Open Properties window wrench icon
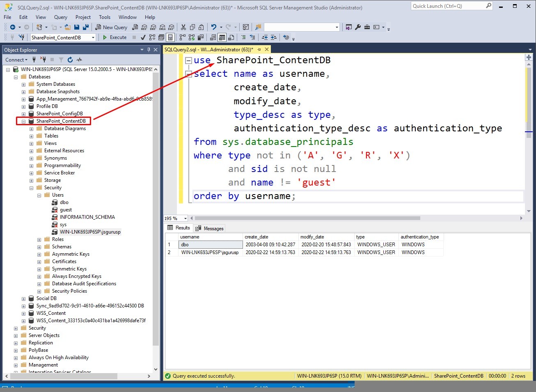 coord(358,27)
